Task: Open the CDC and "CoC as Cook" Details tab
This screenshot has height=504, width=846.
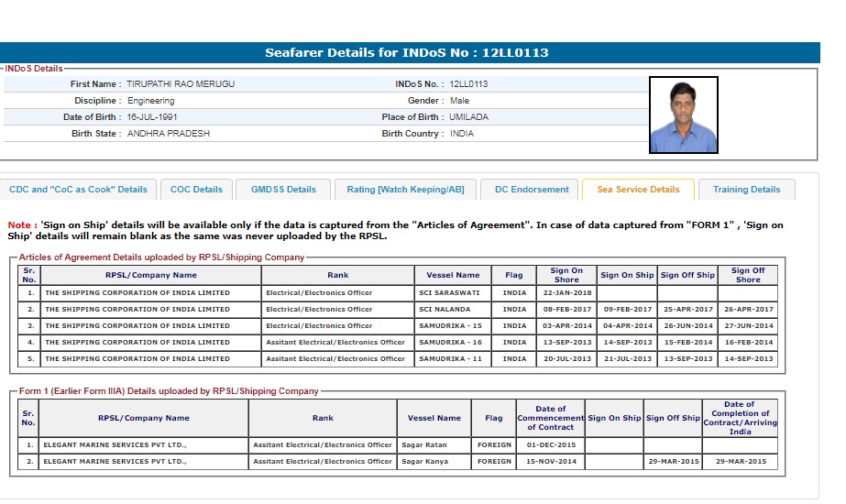Action: 78,190
